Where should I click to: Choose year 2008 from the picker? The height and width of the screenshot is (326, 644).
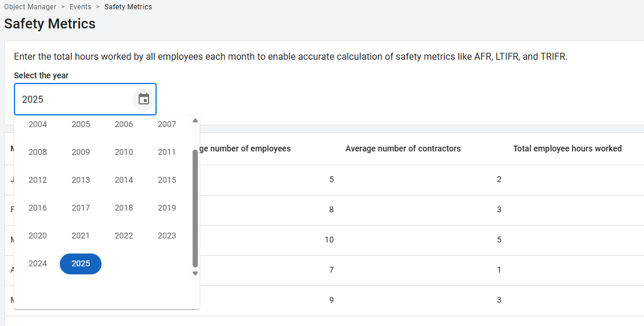pos(38,152)
